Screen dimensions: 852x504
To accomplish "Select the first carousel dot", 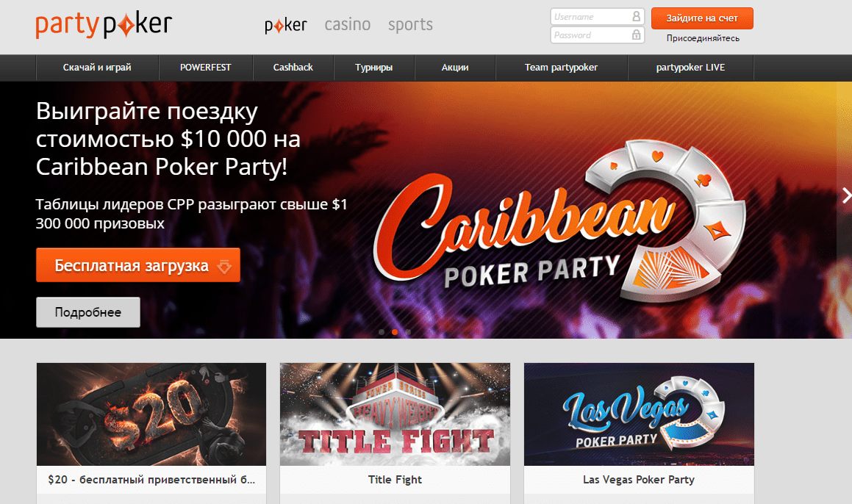I will (382, 332).
